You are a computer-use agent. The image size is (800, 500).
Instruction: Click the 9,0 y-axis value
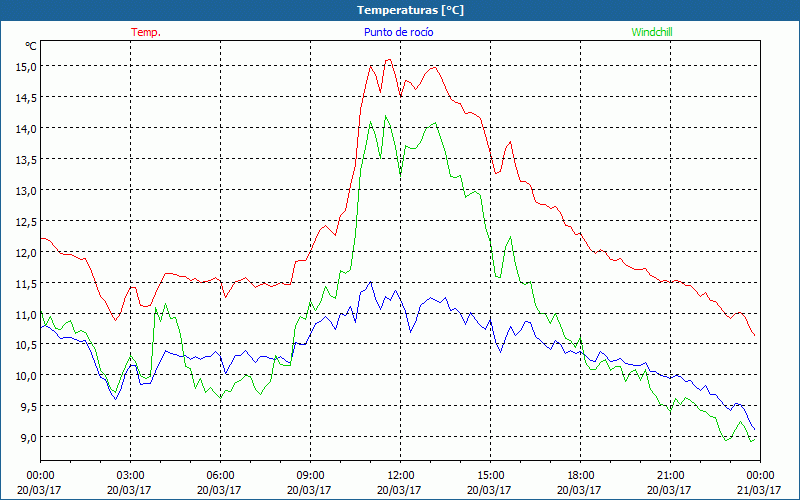[x=29, y=438]
